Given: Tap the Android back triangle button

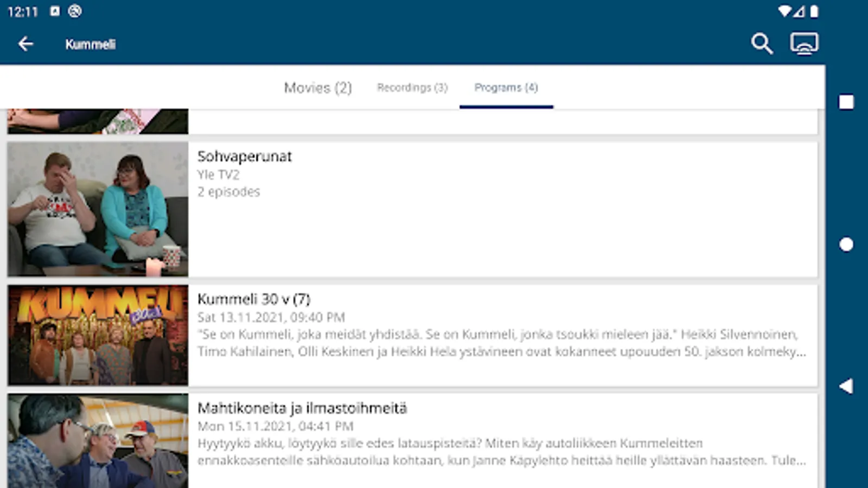Looking at the screenshot, I should point(846,386).
